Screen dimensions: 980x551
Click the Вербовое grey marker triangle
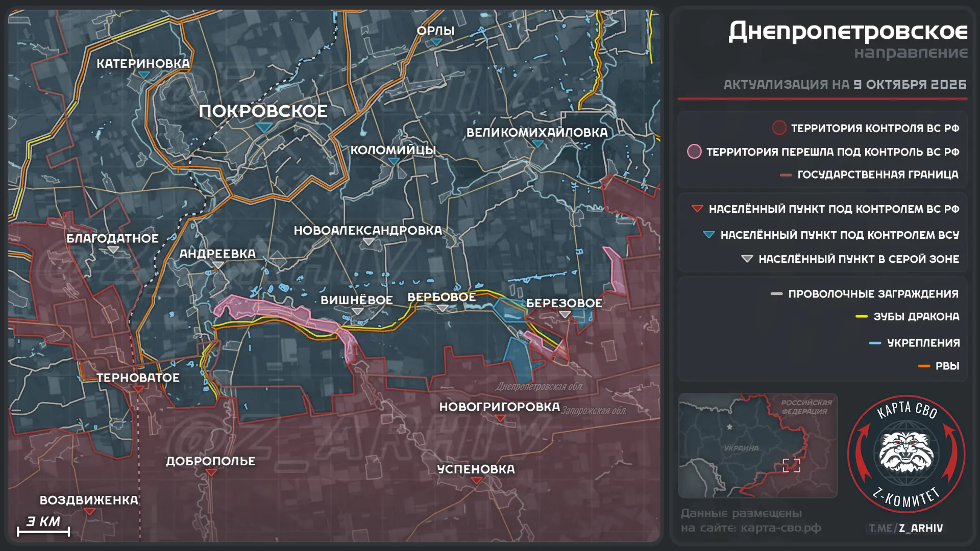click(442, 308)
